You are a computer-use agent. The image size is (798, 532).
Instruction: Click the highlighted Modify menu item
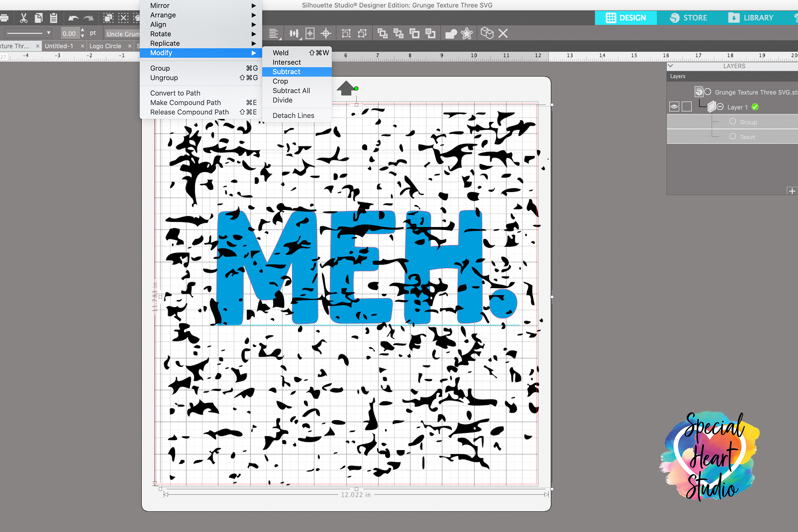click(x=201, y=53)
